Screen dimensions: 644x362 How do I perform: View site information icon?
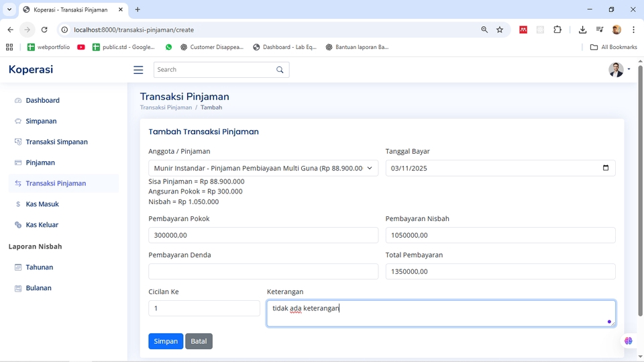64,30
